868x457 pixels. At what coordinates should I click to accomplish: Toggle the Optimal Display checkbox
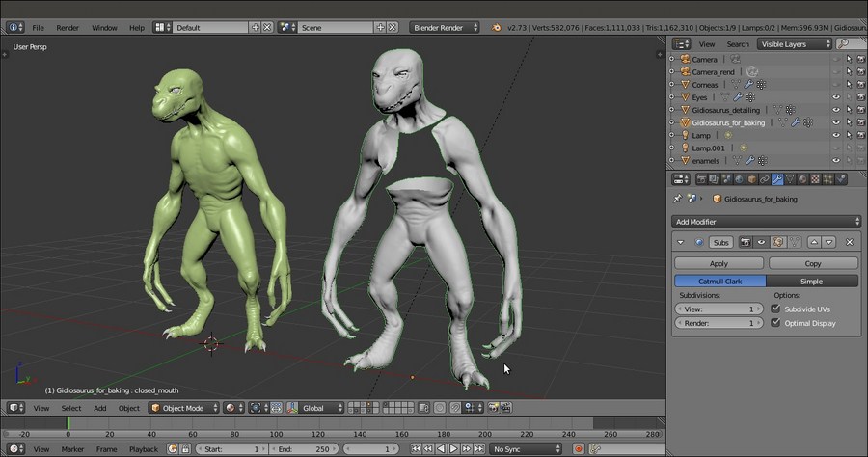(x=775, y=323)
